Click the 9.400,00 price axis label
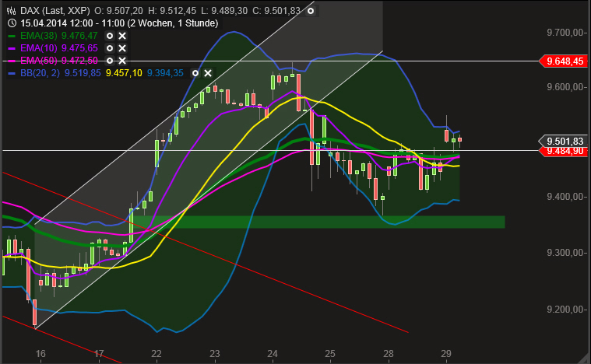 coord(565,197)
